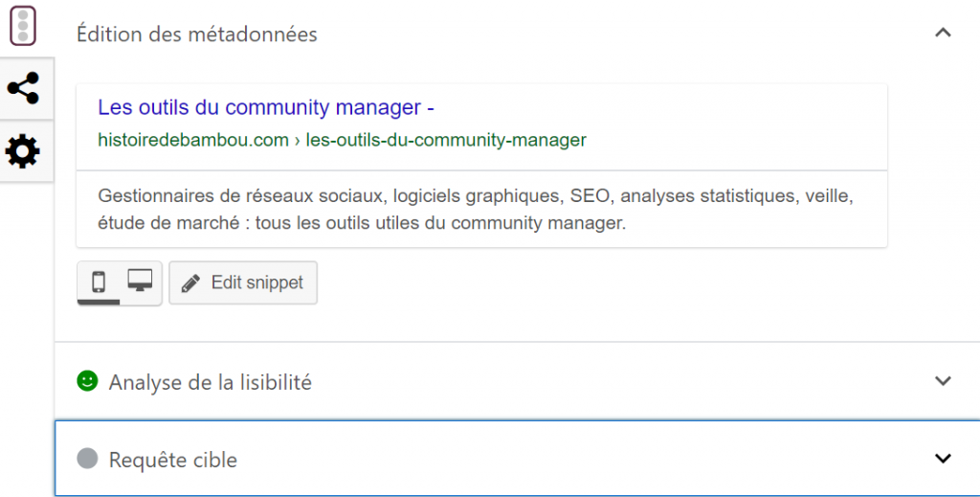Open the Yoast traffic light SEO tab
Screen dimensions: 980x497
tap(23, 26)
